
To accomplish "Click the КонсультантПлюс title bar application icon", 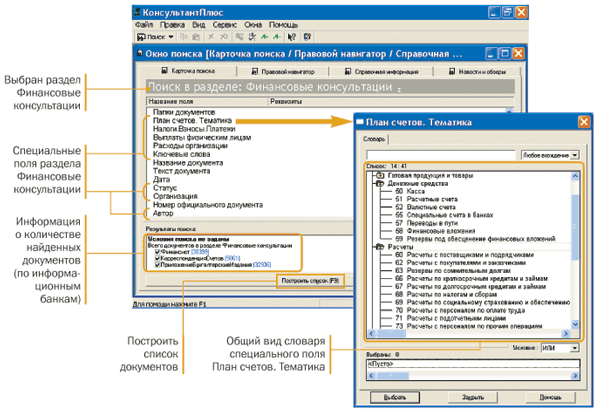I will coord(137,12).
